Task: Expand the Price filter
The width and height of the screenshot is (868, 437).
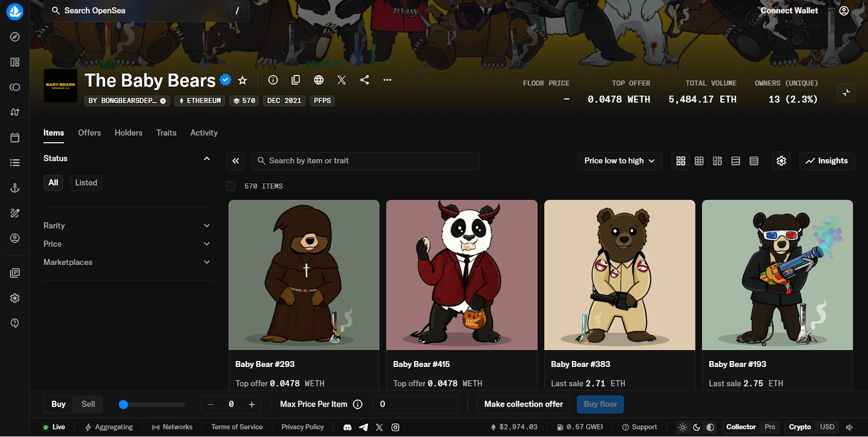Action: (x=127, y=244)
